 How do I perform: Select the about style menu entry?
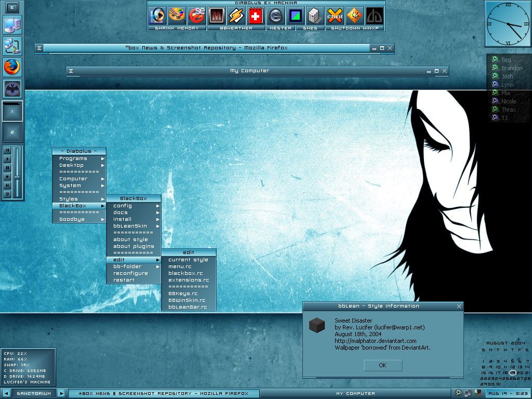(134, 240)
